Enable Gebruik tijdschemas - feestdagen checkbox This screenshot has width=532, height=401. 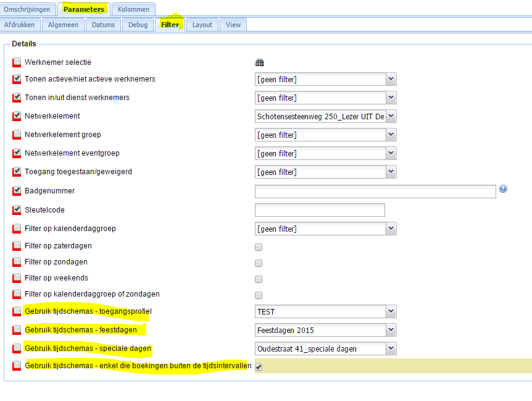pyautogui.click(x=17, y=330)
